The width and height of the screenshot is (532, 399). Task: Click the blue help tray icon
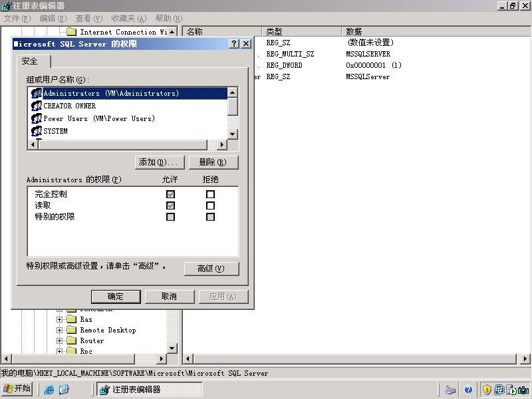tap(469, 390)
